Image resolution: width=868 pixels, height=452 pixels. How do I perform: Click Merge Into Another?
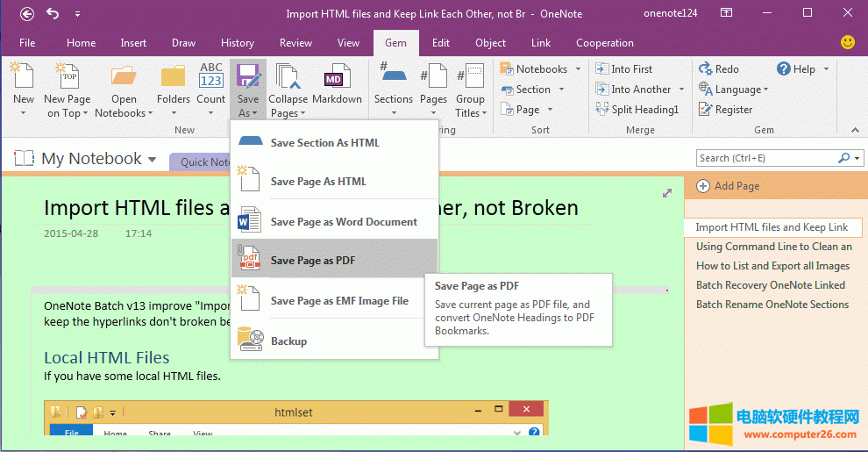[x=633, y=90]
